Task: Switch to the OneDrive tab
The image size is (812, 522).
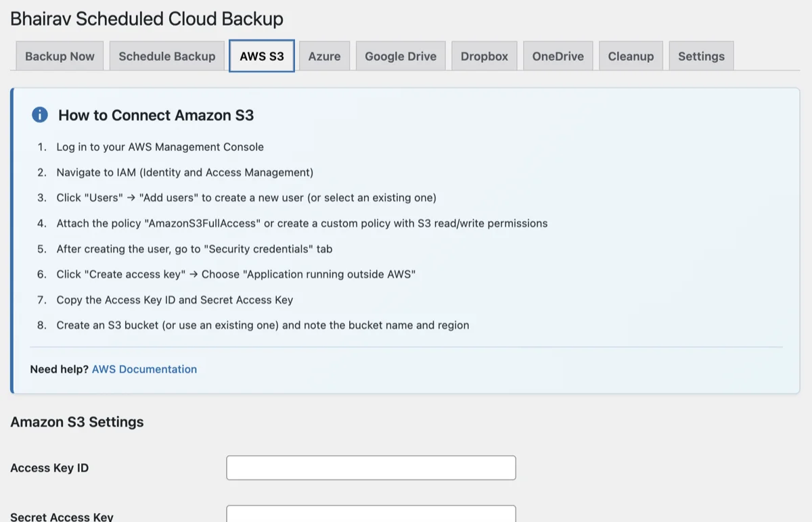Action: point(558,56)
